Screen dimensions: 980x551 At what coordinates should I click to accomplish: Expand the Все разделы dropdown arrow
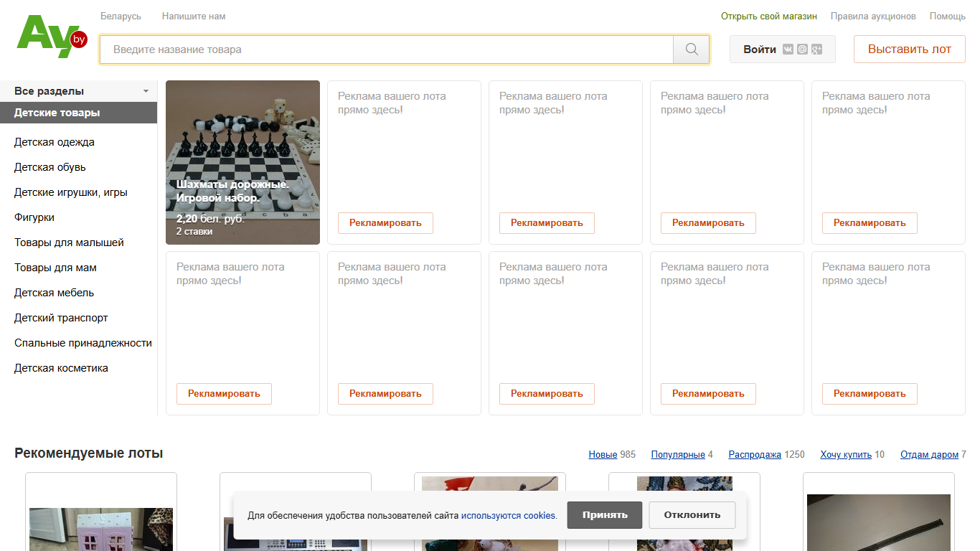(146, 91)
